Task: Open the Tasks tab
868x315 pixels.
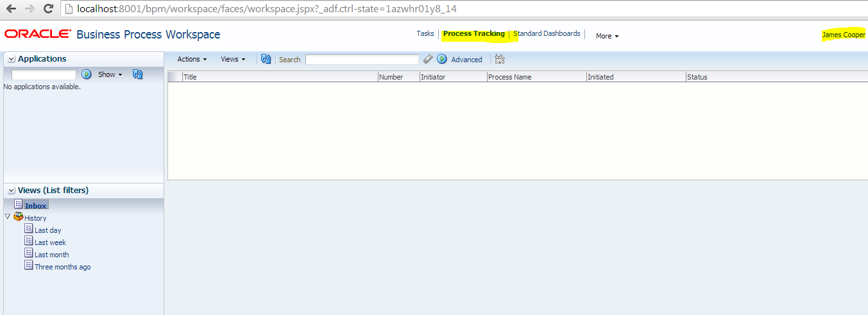Action: pyautogui.click(x=425, y=33)
